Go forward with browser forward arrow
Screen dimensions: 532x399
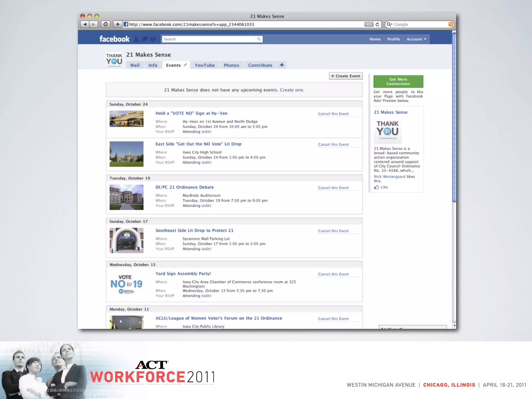[x=93, y=24]
